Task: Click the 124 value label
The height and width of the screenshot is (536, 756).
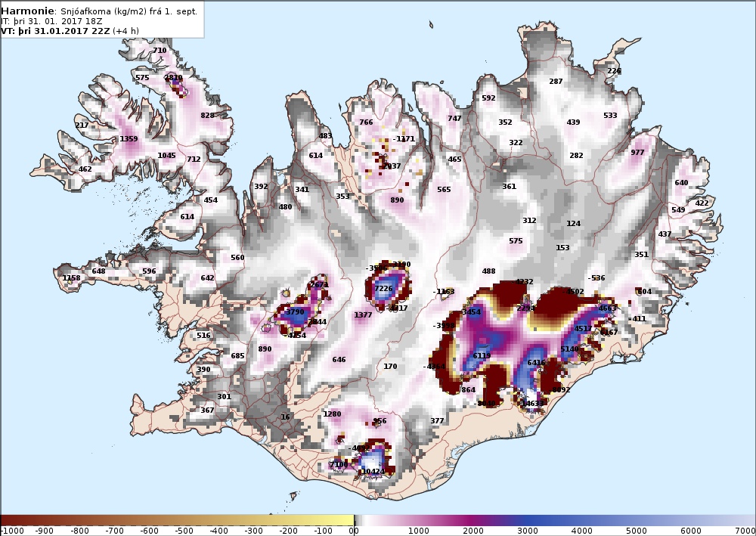Action: pyautogui.click(x=573, y=223)
